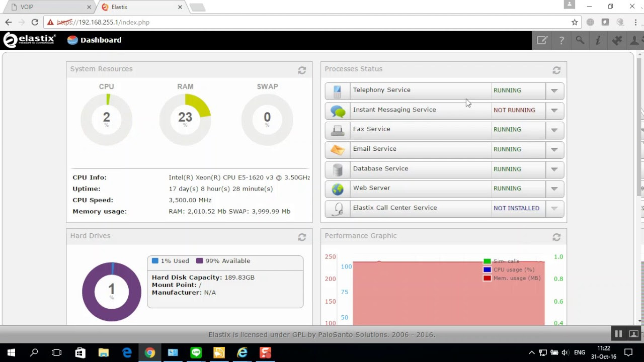Click the gray globe extension icon beside the bookmark star

(x=590, y=22)
